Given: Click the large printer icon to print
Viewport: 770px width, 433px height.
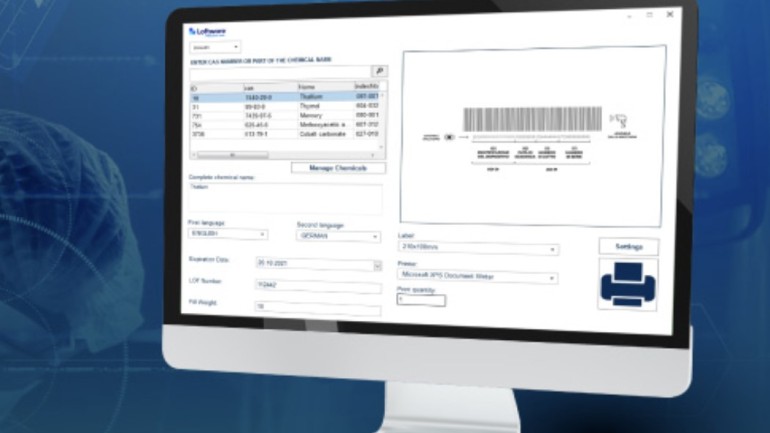Looking at the screenshot, I should (628, 285).
